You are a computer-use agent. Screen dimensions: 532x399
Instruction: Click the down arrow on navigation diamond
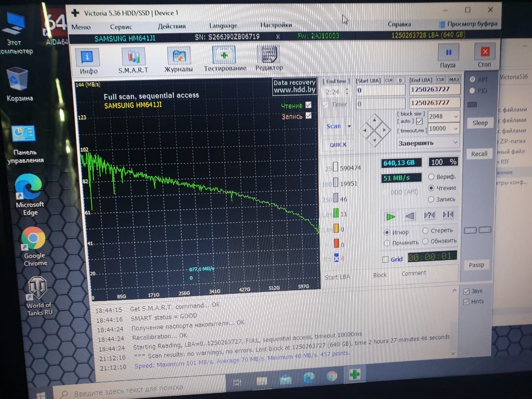pyautogui.click(x=374, y=140)
